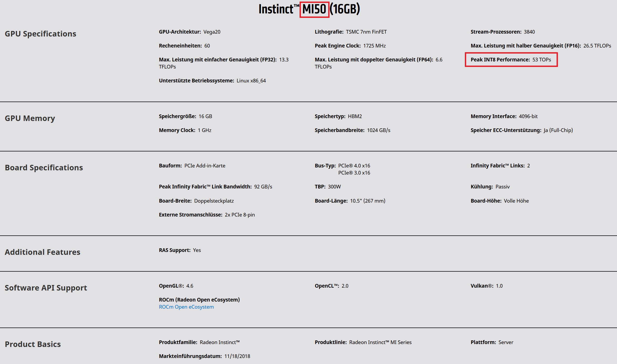The image size is (617, 364).
Task: Select the red-boxed MI50 text in title
Action: point(314,9)
